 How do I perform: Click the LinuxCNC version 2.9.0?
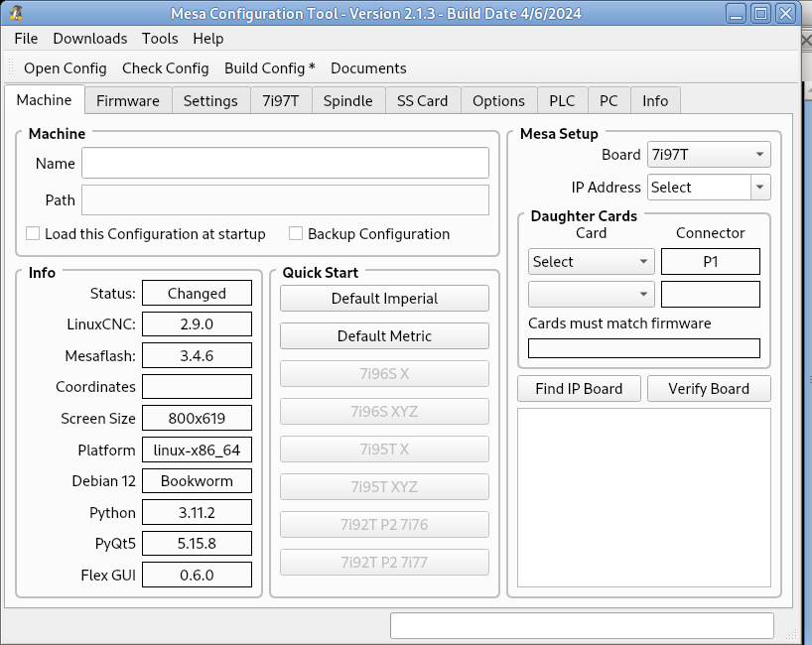point(197,324)
